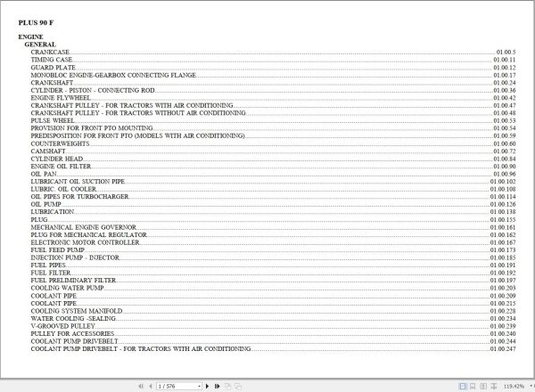Select single page view mode
The image size is (535, 392).
pyautogui.click(x=463, y=386)
